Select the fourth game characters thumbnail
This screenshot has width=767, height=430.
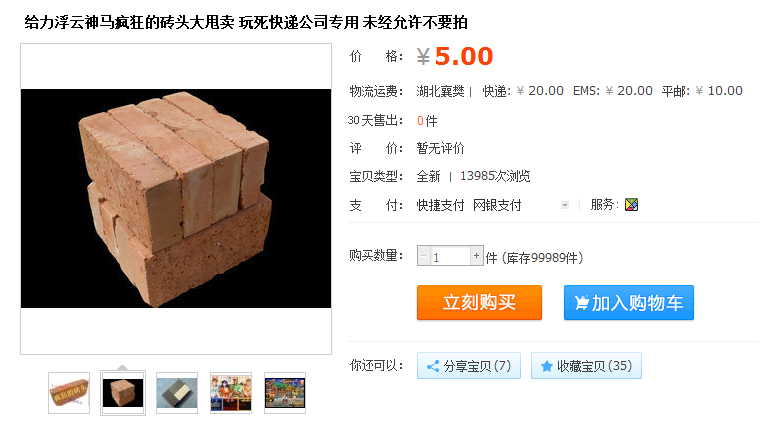pos(231,393)
